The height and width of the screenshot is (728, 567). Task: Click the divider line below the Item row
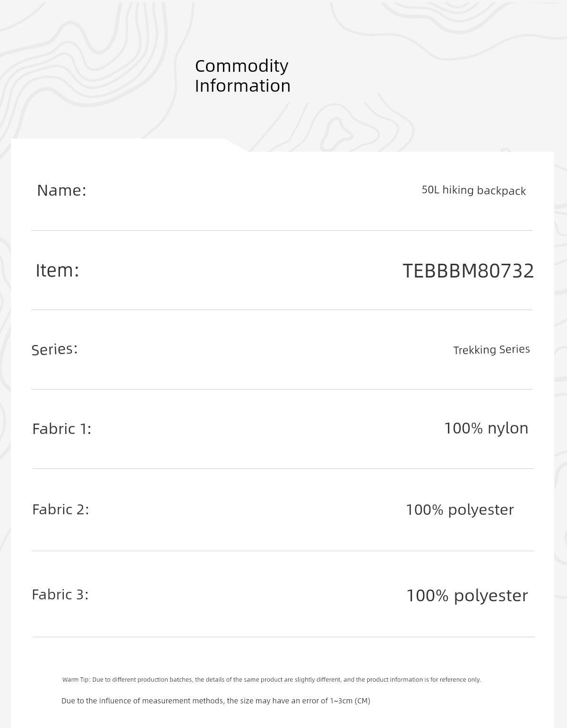[x=282, y=310]
